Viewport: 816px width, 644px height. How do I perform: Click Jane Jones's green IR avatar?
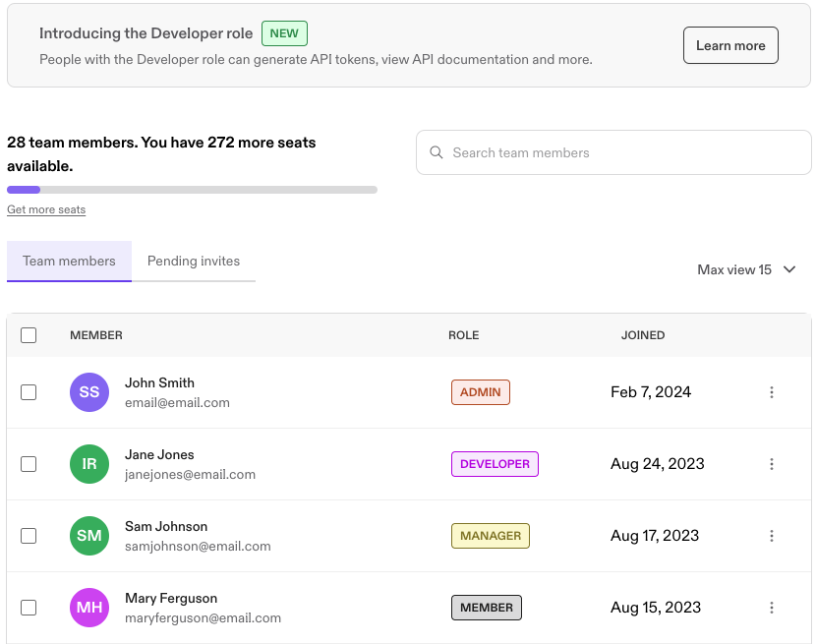89,464
